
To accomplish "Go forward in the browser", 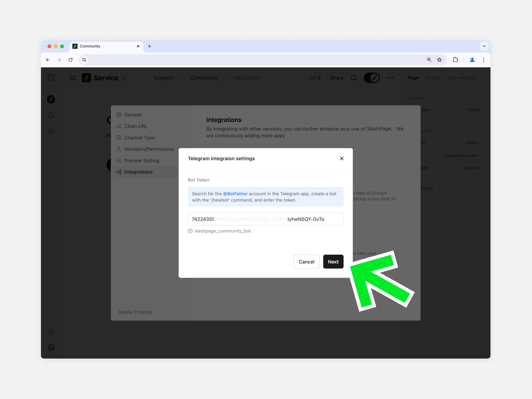I will click(59, 60).
